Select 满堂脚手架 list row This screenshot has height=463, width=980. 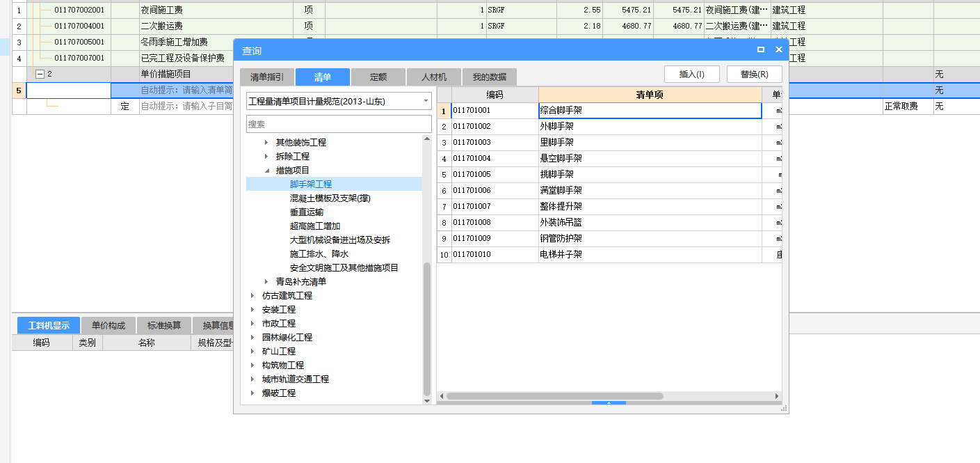tap(609, 191)
